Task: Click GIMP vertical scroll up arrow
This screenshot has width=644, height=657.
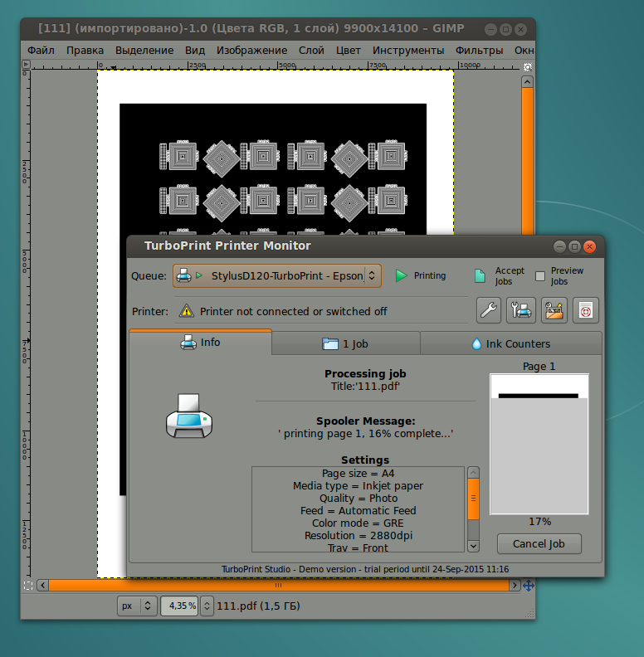Action: tap(528, 81)
